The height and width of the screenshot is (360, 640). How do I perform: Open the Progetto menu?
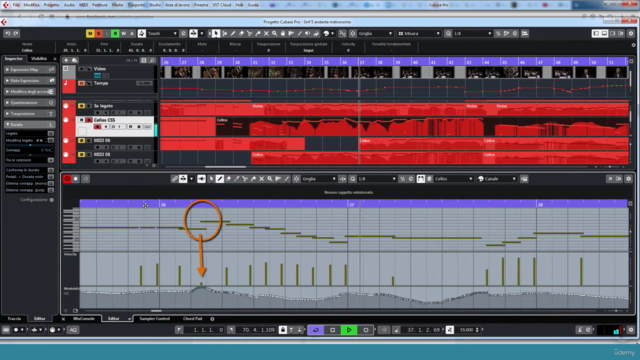coord(51,5)
